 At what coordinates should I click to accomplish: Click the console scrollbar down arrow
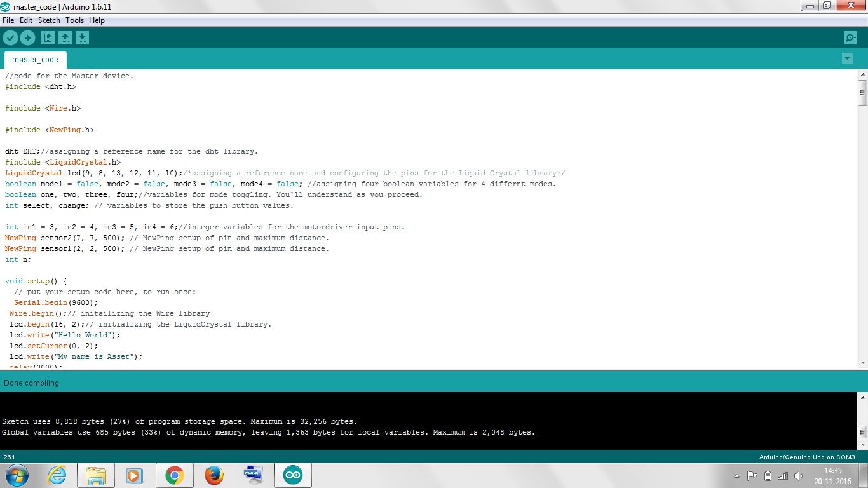click(x=862, y=444)
